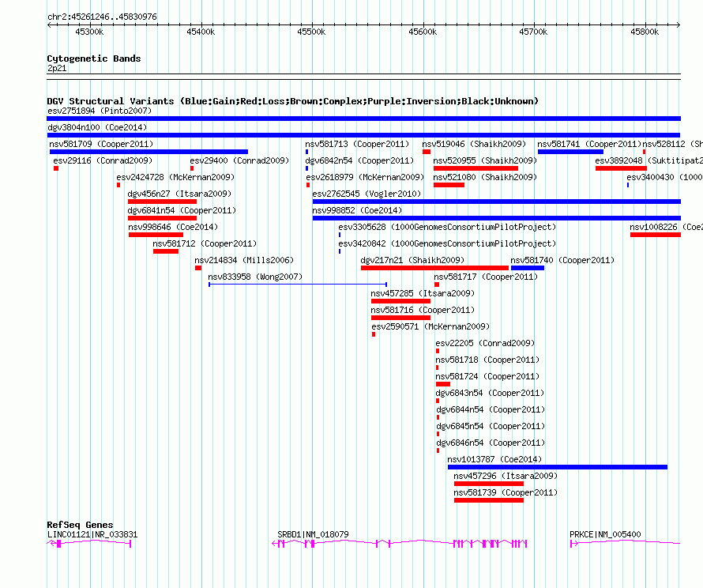Open nsv1008226 variant label
This screenshot has width=703, height=588.
[x=666, y=227]
